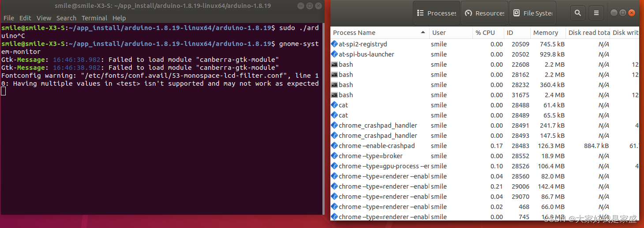Sort by the % CPU column header
Screen dimensions: 644x228
click(488, 33)
